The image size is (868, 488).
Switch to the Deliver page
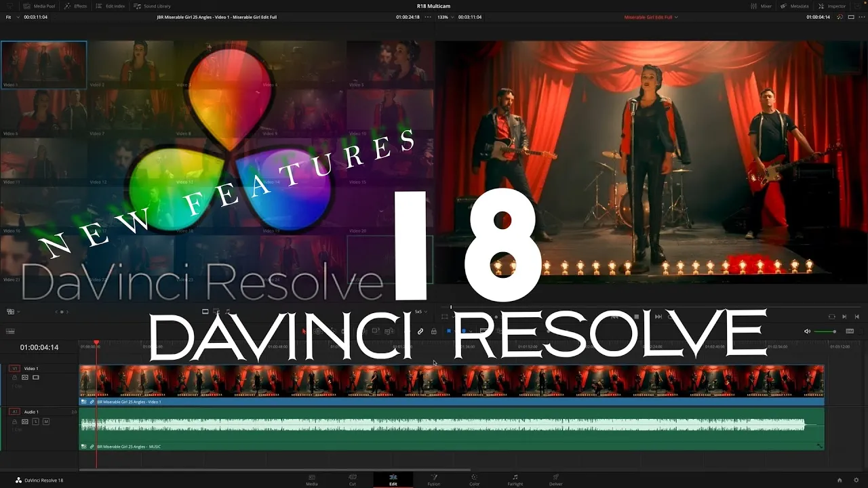coord(556,480)
